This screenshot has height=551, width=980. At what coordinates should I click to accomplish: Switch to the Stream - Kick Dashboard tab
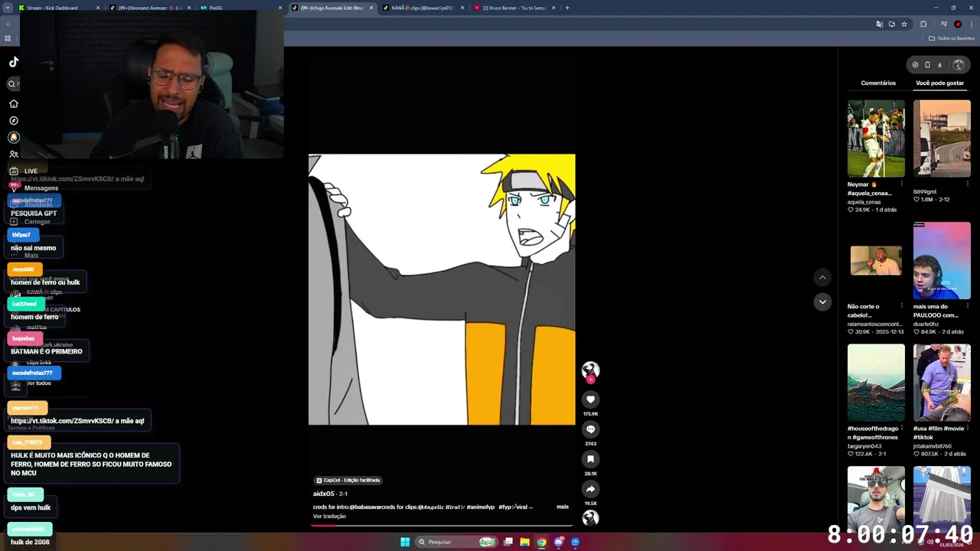pyautogui.click(x=59, y=8)
